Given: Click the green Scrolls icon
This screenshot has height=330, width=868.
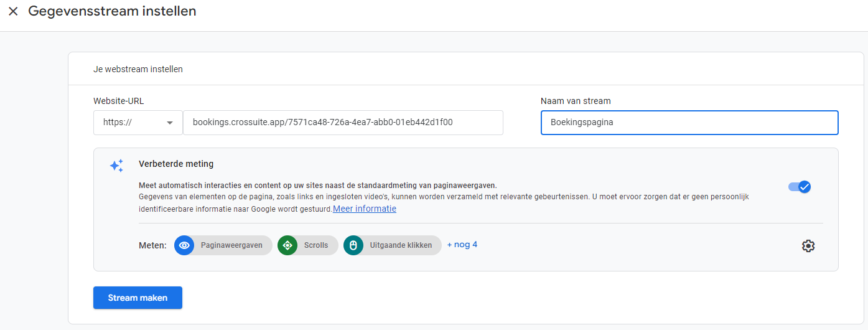Looking at the screenshot, I should 287,245.
